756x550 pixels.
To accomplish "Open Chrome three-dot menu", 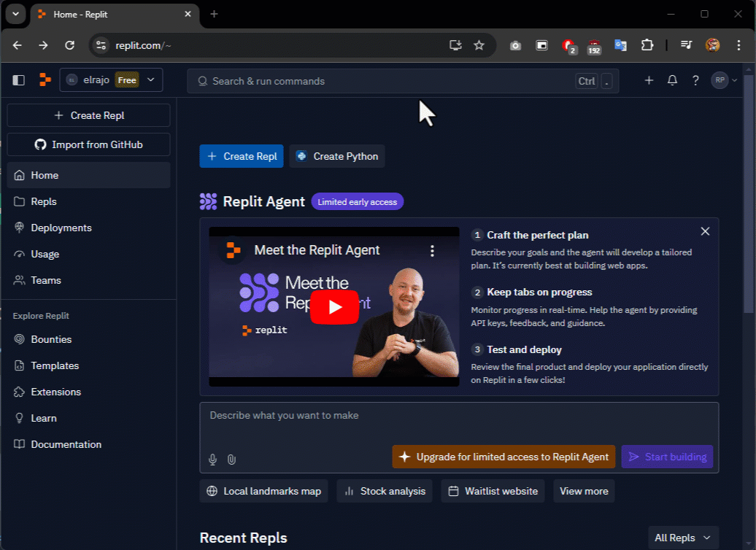I will [x=738, y=45].
